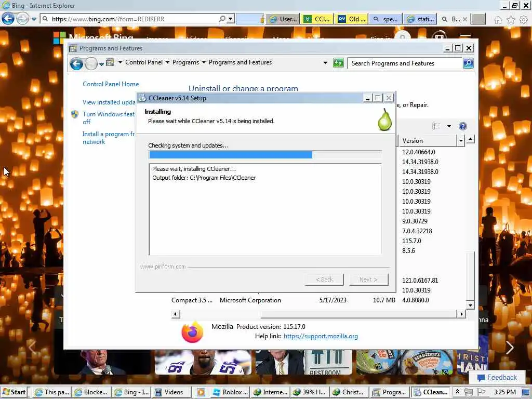Viewport: 532px width, 399px height.
Task: Click the orange media player taskbar icon
Action: 201,392
